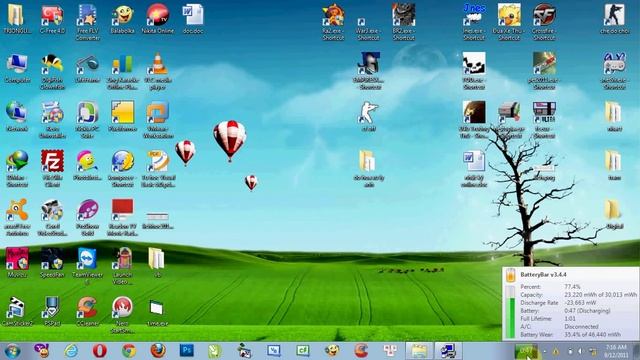The height and width of the screenshot is (360, 640).
Task: Open the volume control in system tray
Action: click(x=580, y=351)
